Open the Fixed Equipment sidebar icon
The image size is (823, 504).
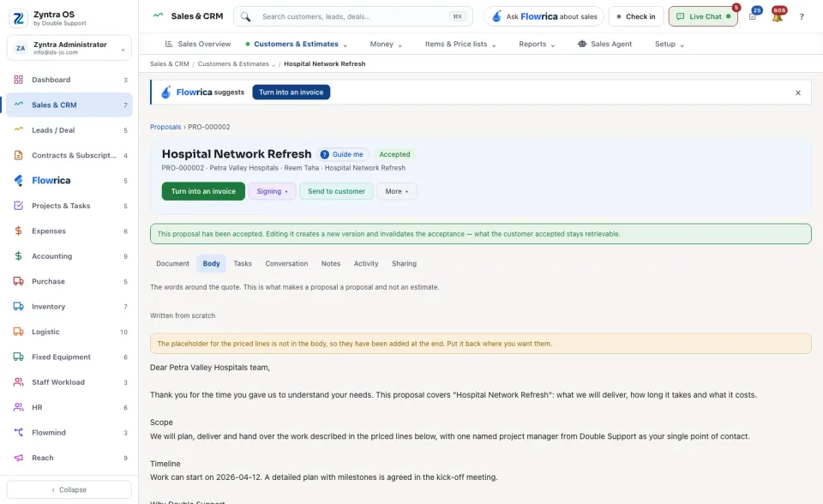coord(18,357)
